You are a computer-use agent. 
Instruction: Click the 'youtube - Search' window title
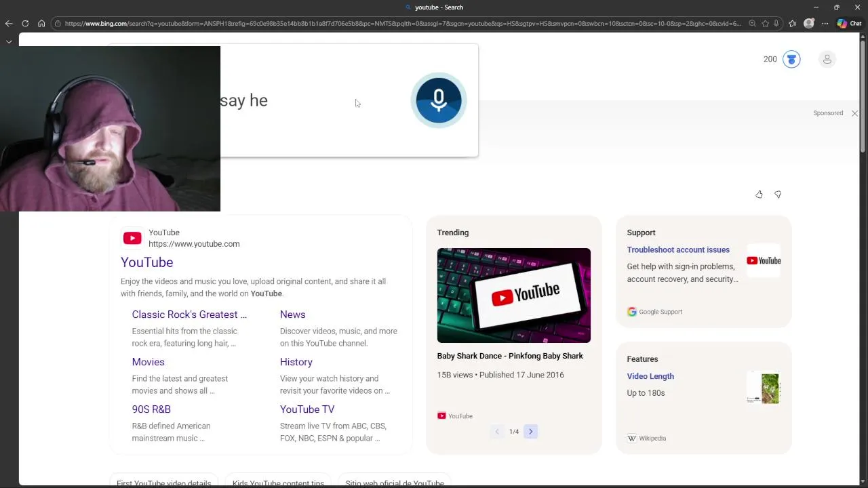tap(439, 7)
